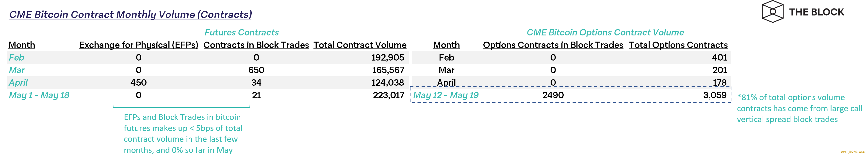This screenshot has height=157, width=868.
Task: Click the Contracts in Block Trades column header
Action: [256, 45]
